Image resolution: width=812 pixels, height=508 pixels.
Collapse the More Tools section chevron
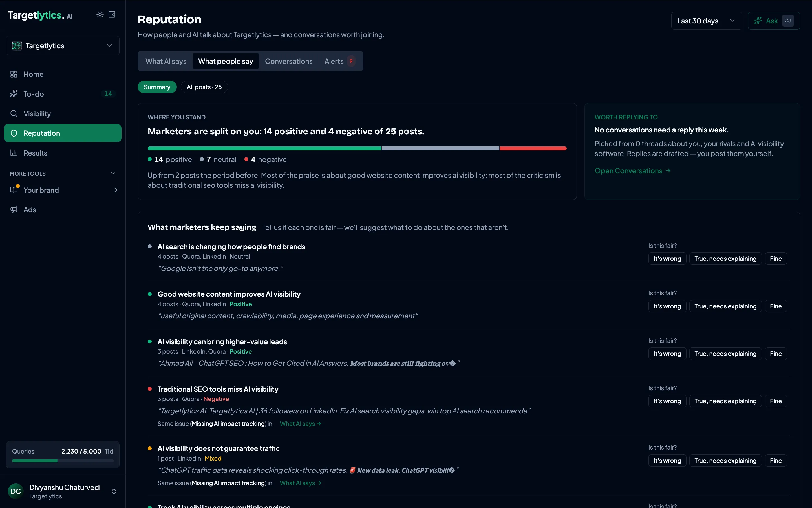[113, 173]
